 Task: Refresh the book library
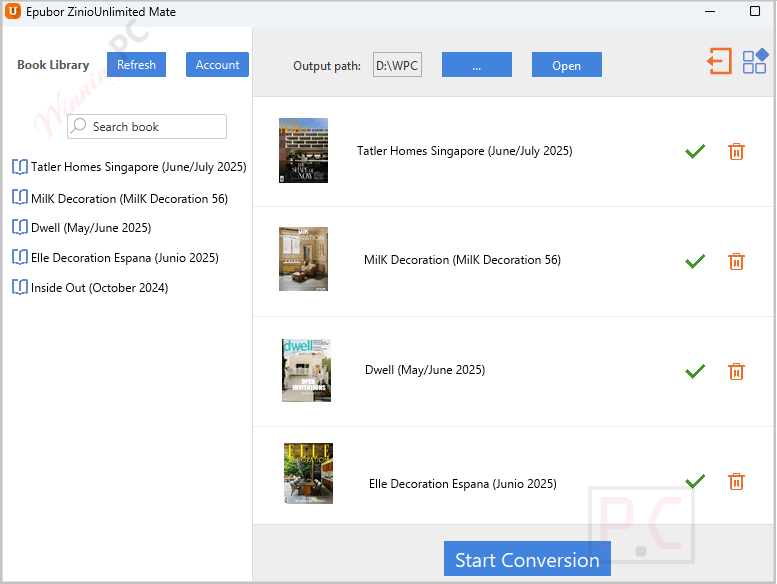pos(136,64)
